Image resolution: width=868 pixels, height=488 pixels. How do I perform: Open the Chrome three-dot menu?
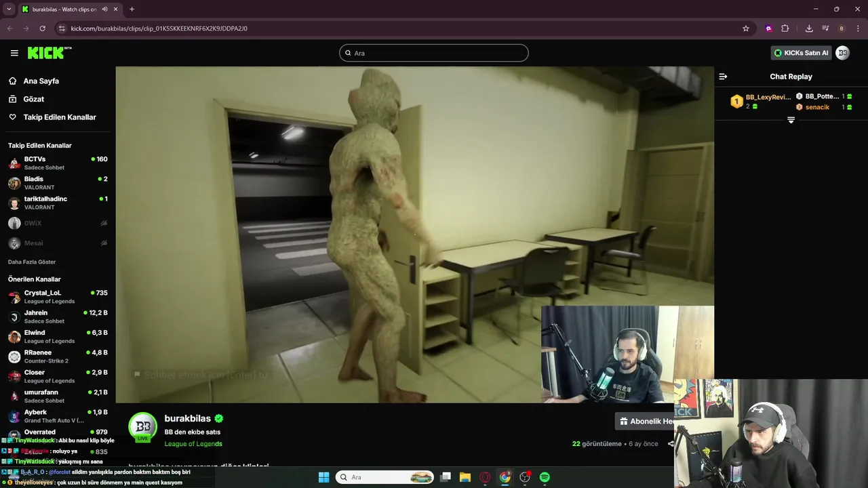tap(858, 28)
